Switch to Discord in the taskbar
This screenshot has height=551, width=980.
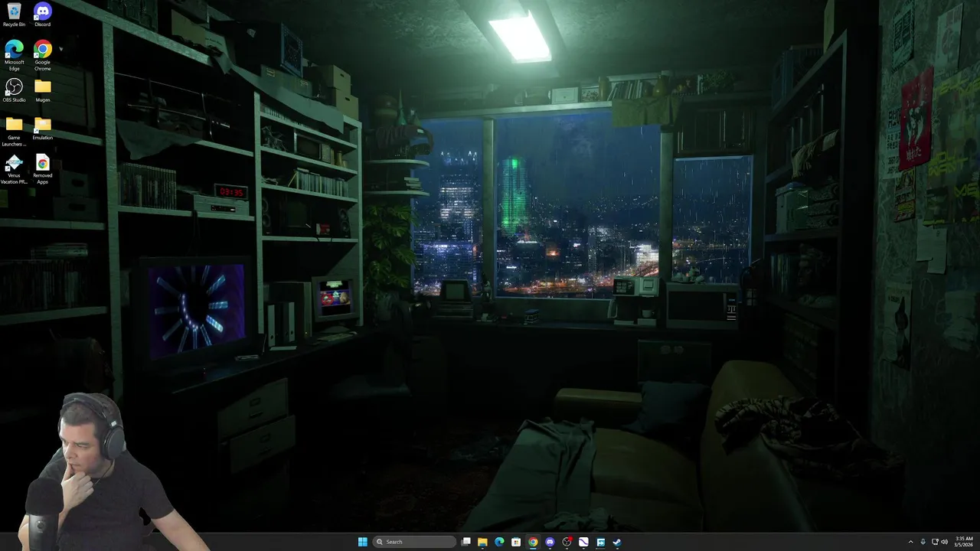tap(550, 542)
